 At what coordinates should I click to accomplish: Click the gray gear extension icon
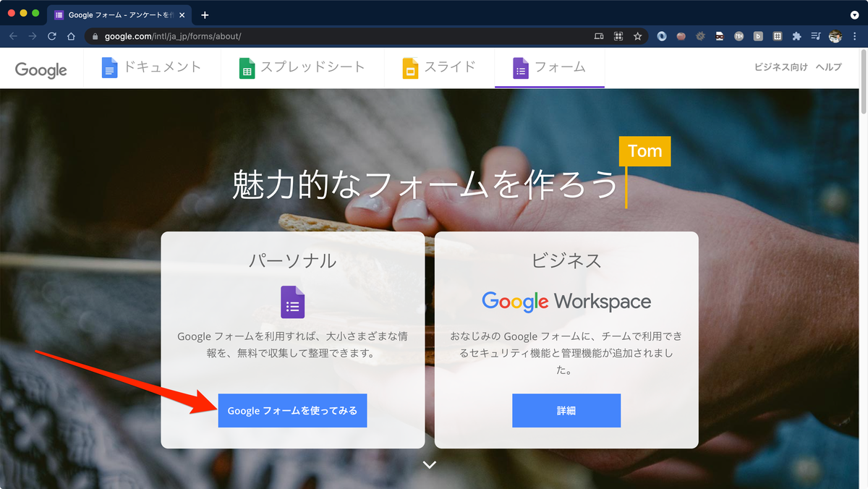[x=700, y=35]
